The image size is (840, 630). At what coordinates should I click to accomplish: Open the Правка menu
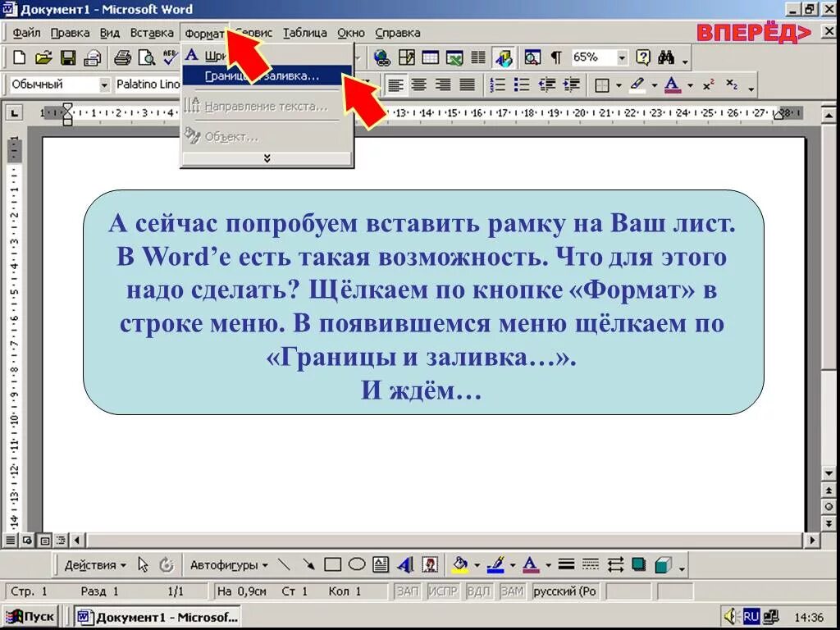[x=70, y=33]
